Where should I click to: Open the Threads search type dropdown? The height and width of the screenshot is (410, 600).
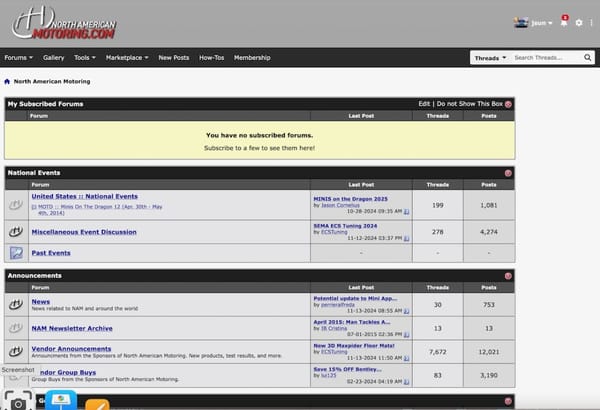coord(490,58)
